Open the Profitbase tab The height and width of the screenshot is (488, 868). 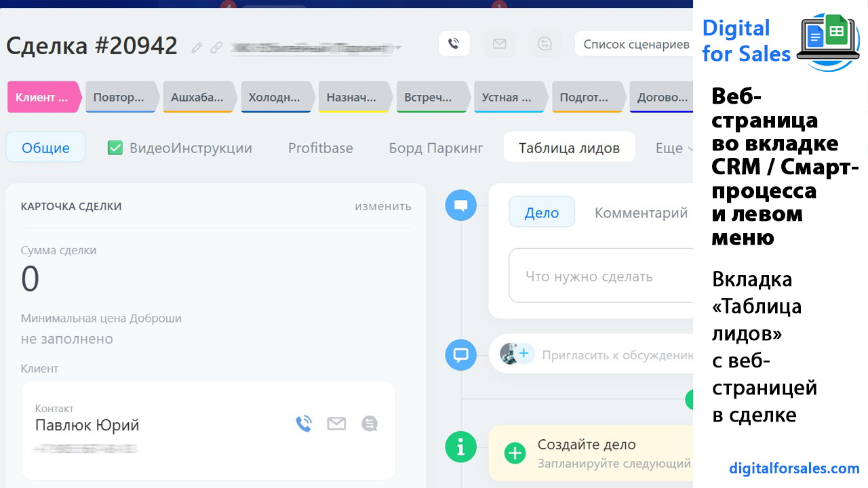click(320, 148)
